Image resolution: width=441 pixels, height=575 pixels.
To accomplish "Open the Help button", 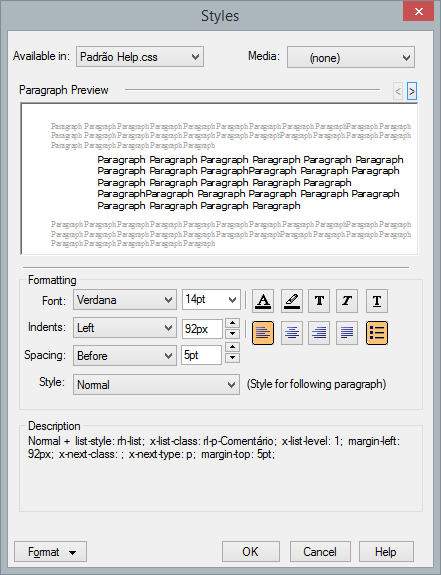I will [x=386, y=552].
